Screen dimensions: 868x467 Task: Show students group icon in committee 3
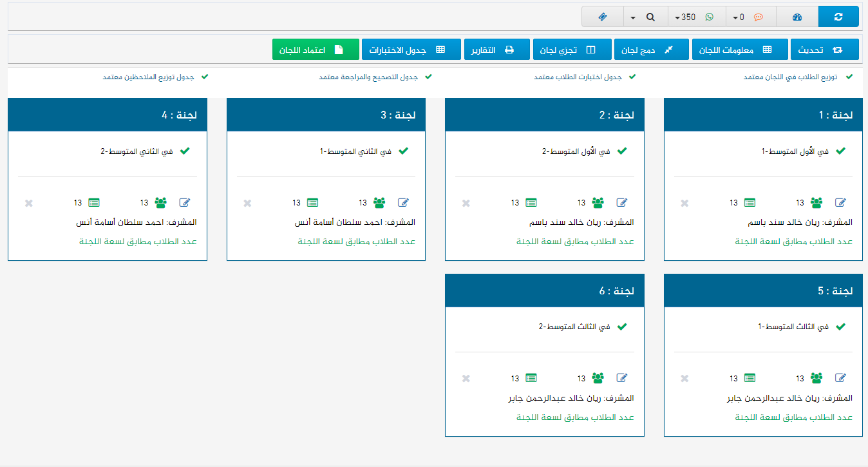379,202
